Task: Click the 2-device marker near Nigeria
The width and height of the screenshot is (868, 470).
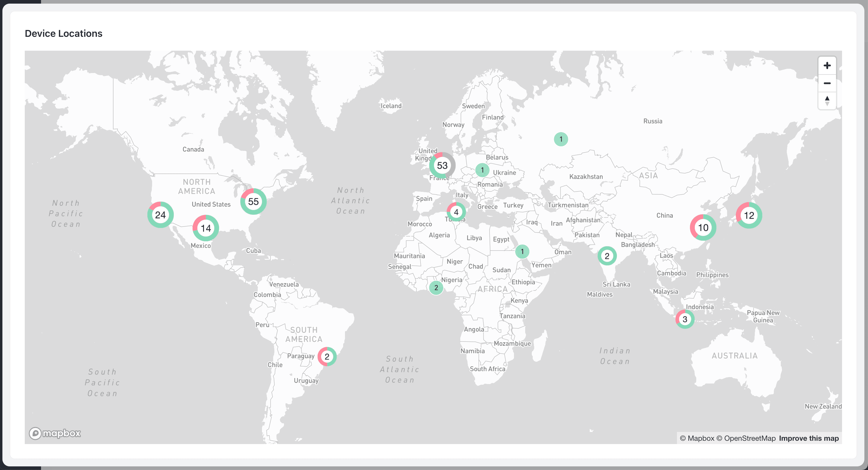Action: tap(436, 288)
